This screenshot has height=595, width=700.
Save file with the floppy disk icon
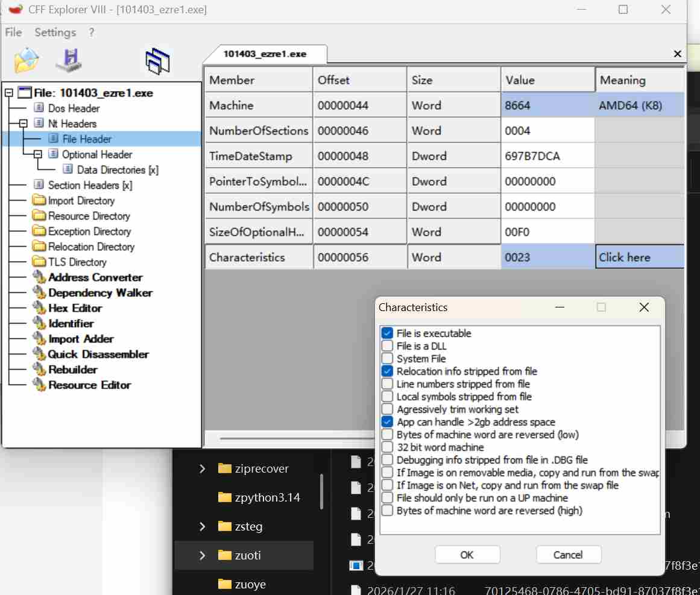click(69, 60)
